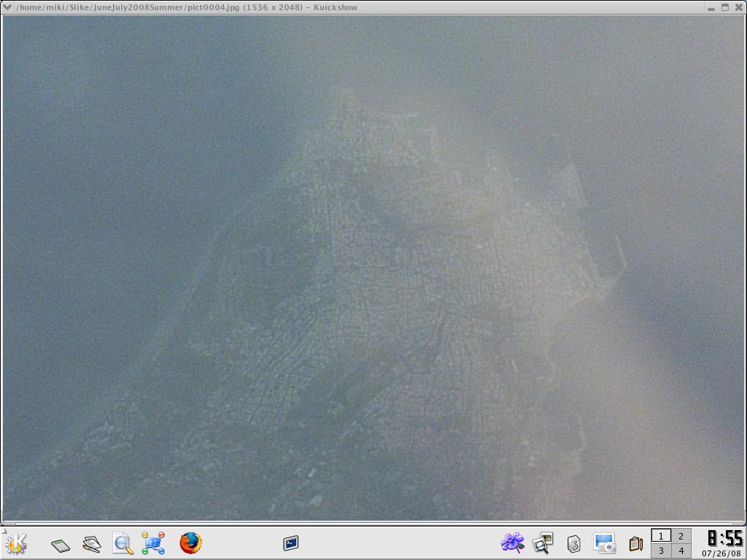
Task: Click the screenshot capture tray icon
Action: [604, 543]
